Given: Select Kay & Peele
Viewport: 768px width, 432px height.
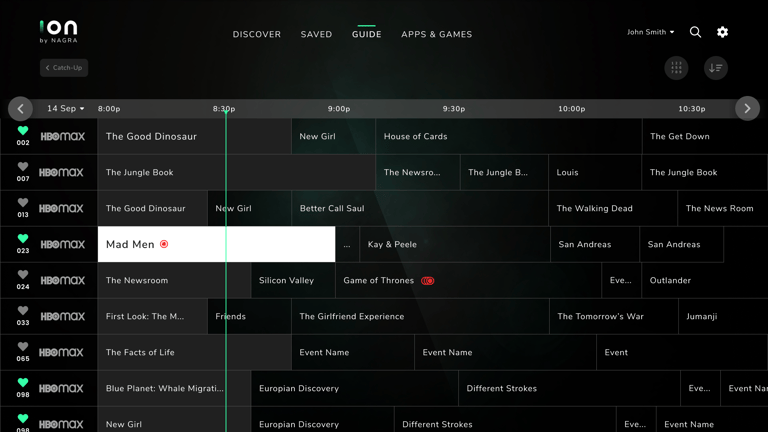Looking at the screenshot, I should (x=455, y=244).
